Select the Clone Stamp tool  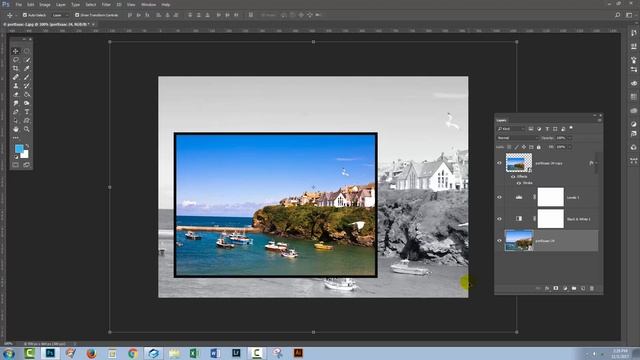click(16, 86)
